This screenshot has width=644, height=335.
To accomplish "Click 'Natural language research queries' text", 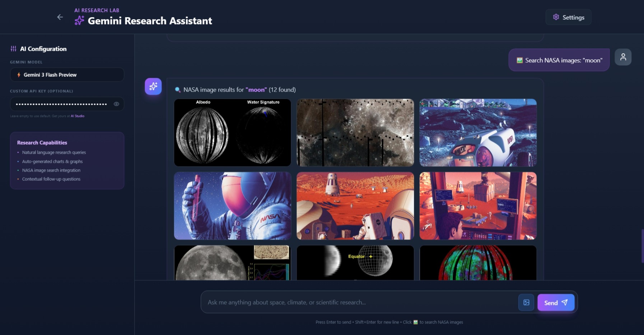I will pyautogui.click(x=54, y=152).
